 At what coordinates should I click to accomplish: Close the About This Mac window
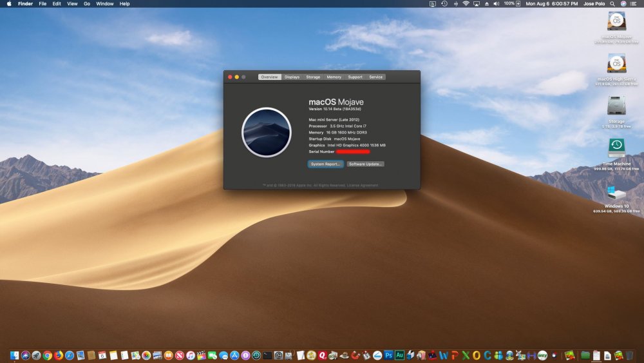tap(230, 77)
